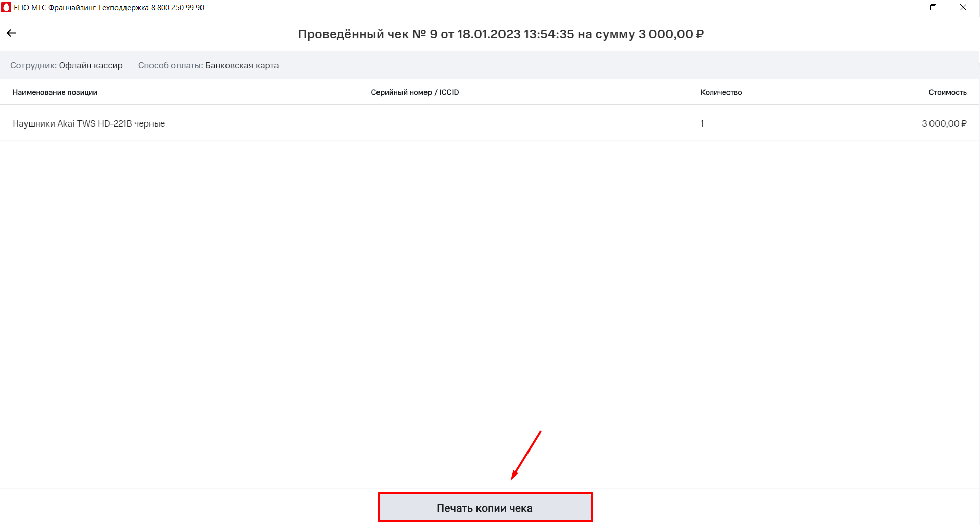This screenshot has height=525, width=980.
Task: Click the Сотрудник: Офлайн кассир label
Action: [x=66, y=65]
